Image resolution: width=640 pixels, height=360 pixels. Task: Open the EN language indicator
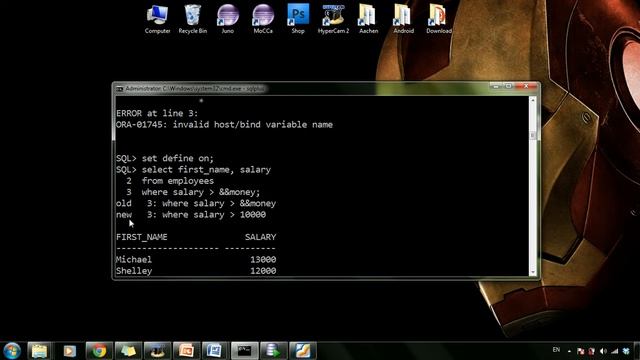pyautogui.click(x=556, y=350)
